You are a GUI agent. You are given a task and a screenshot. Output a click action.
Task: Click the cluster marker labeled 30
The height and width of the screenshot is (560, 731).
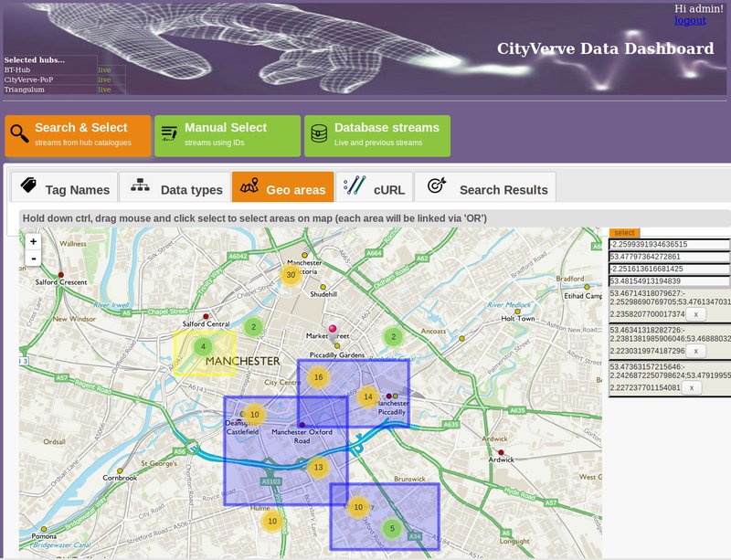coord(291,275)
